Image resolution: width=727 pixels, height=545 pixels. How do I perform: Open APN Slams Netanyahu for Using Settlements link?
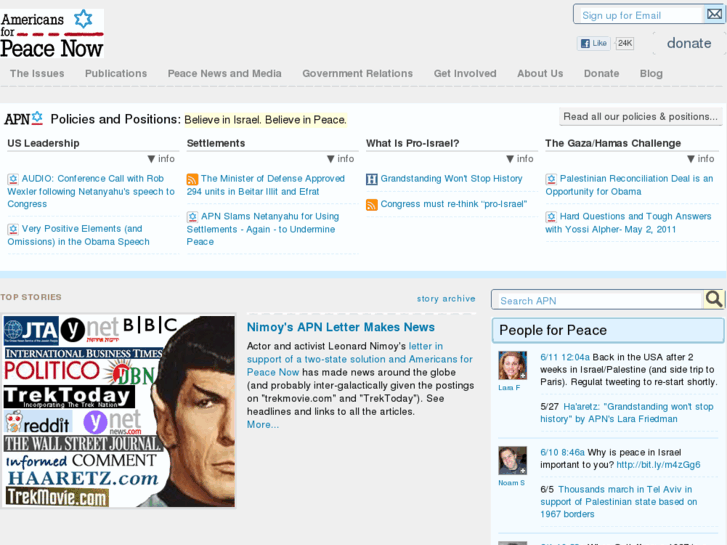263,229
